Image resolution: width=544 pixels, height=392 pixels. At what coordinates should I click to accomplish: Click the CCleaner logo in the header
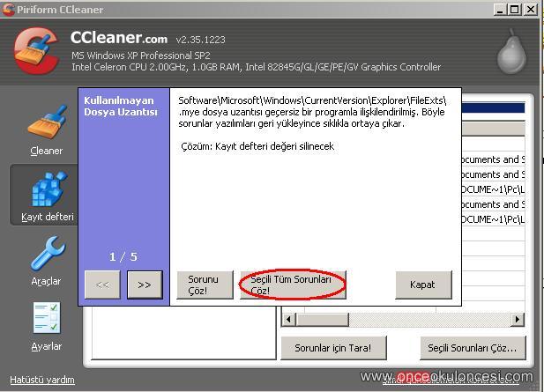point(36,51)
